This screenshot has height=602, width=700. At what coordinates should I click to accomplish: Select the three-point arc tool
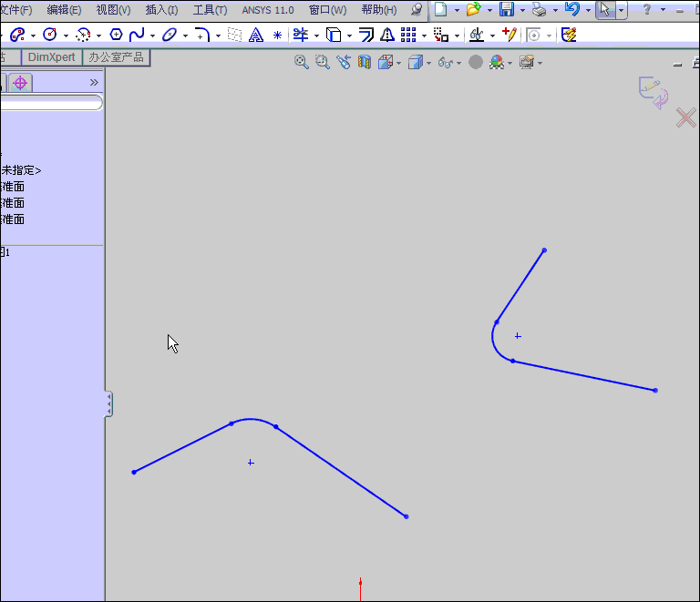click(83, 35)
